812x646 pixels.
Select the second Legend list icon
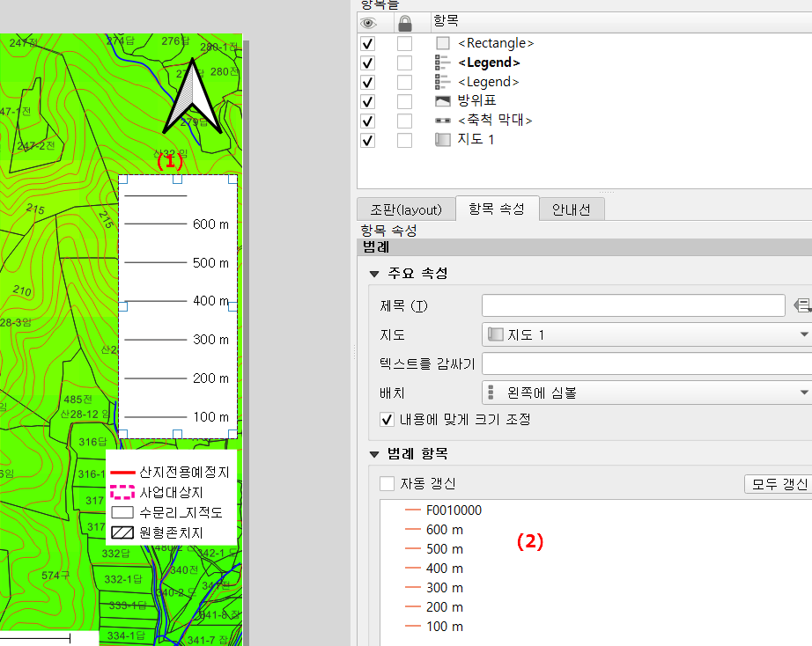point(443,82)
